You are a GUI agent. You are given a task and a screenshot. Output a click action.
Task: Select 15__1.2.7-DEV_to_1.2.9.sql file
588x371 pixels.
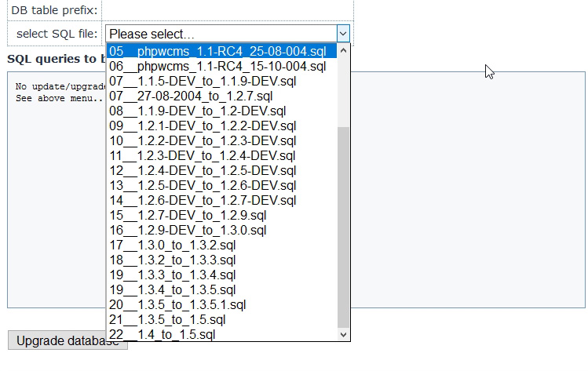[x=188, y=215]
